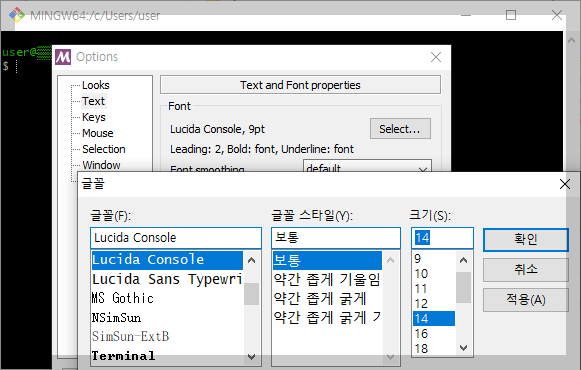This screenshot has width=581, height=370.
Task: Open the Mouse category in the Options tree
Action: click(x=98, y=133)
